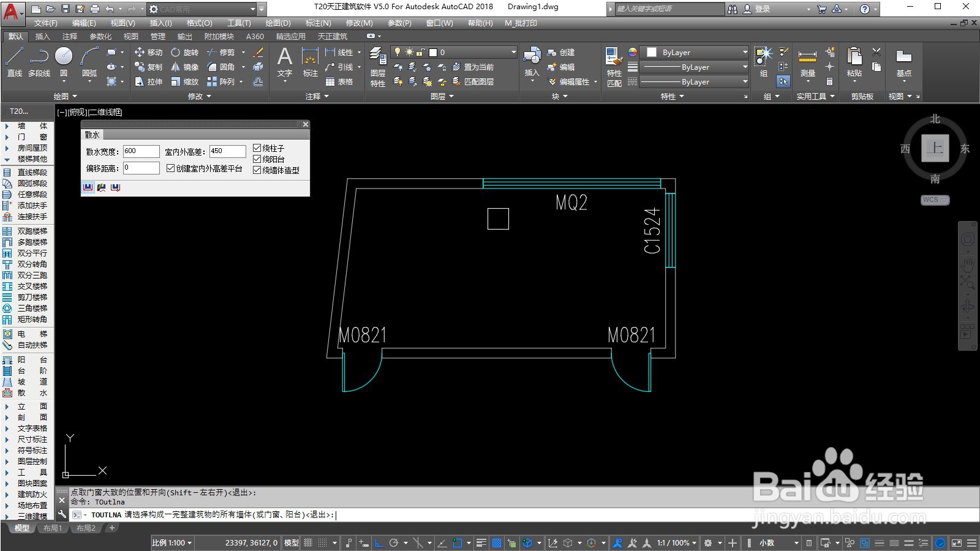
Task: Toggle the 绕墙体造型 checkbox
Action: 257,170
